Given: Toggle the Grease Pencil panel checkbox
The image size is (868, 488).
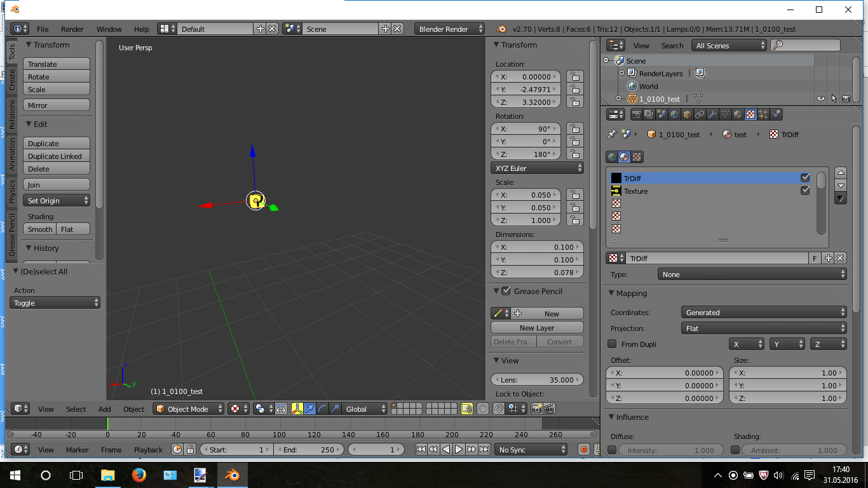Looking at the screenshot, I should [506, 291].
